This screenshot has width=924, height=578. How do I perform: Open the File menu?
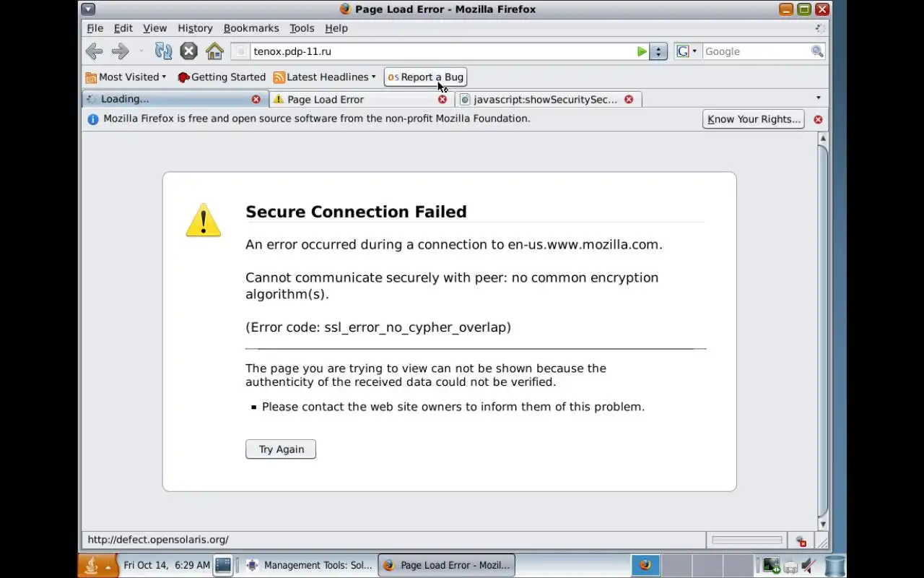(95, 28)
